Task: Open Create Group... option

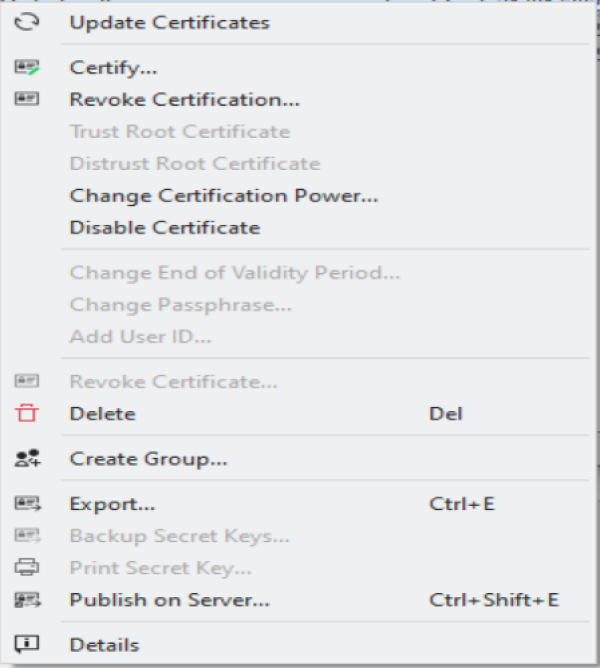Action: [148, 459]
